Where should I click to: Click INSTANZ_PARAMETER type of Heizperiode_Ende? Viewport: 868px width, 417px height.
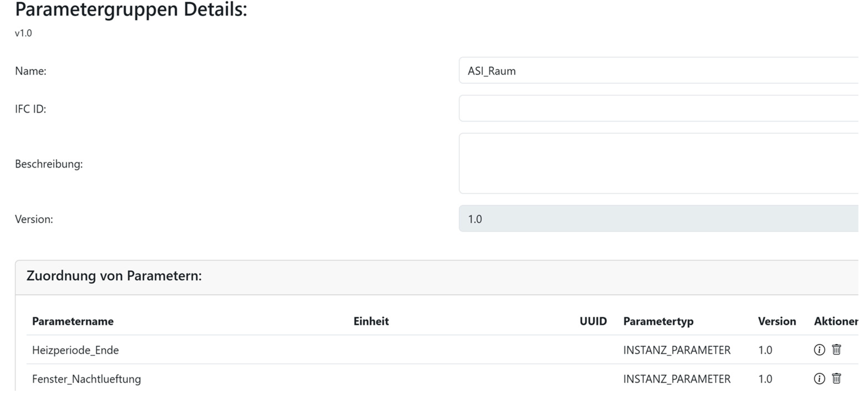677,350
